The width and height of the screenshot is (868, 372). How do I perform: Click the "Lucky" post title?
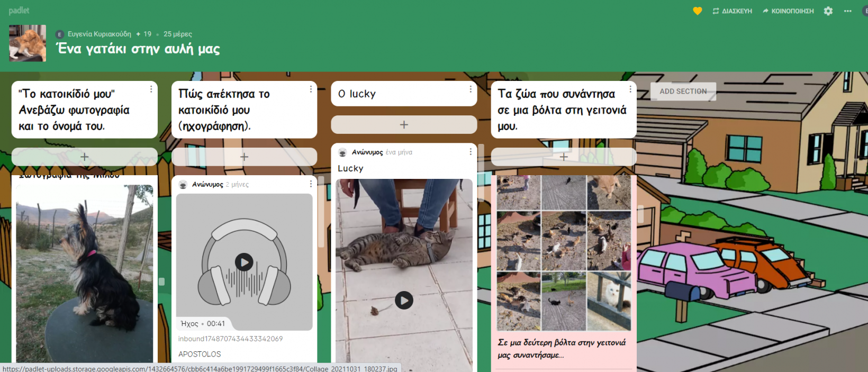point(350,168)
